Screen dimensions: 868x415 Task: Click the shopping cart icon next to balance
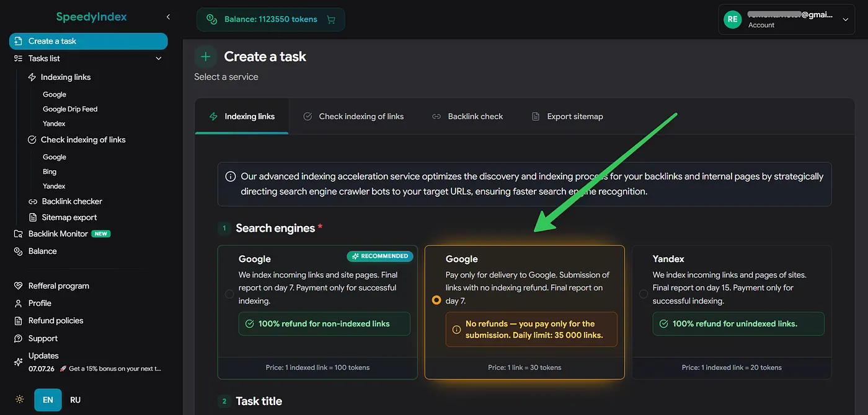pos(330,19)
